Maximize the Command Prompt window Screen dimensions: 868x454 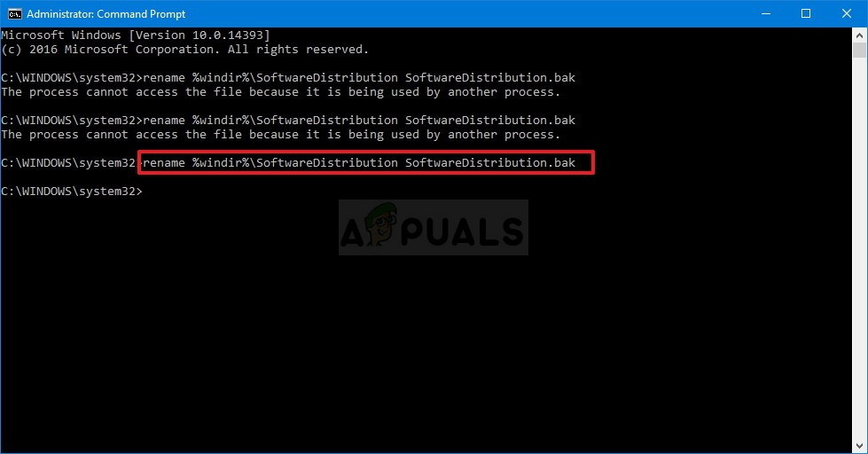[x=806, y=14]
